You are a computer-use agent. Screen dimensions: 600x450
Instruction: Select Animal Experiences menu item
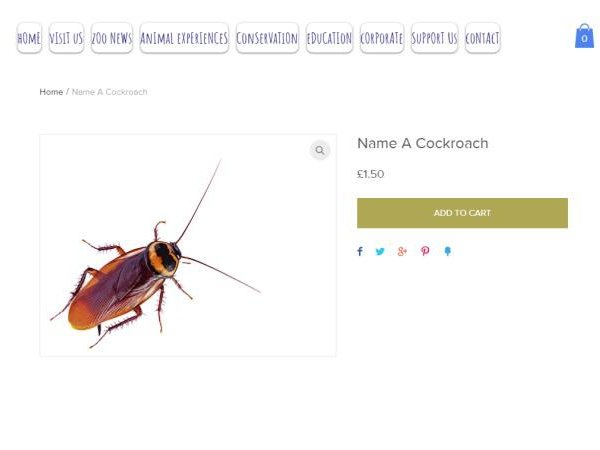coord(184,38)
